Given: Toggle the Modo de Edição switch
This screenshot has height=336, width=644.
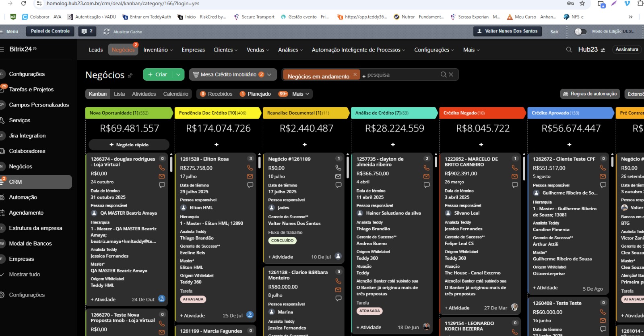Looking at the screenshot, I should [580, 31].
